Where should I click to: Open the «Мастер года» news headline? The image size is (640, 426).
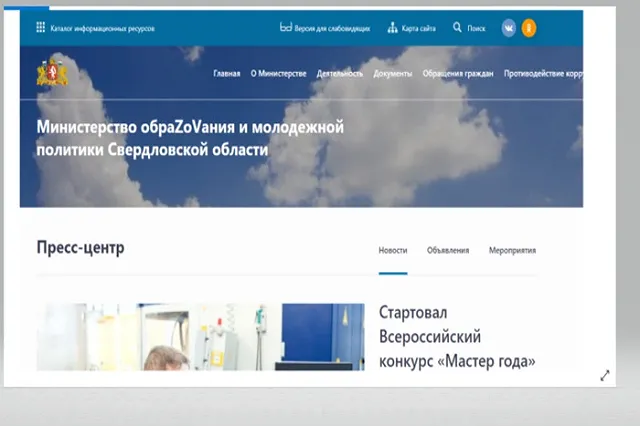457,337
